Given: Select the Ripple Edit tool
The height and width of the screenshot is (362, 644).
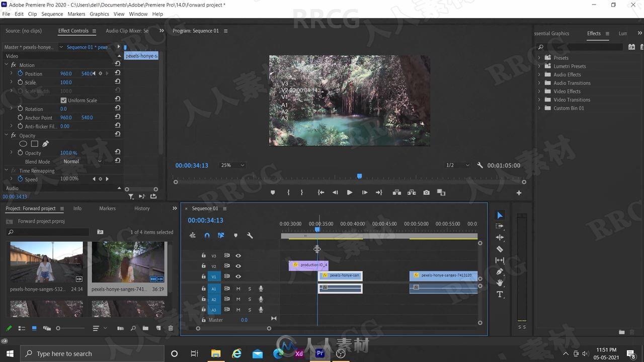Looking at the screenshot, I should tap(500, 237).
